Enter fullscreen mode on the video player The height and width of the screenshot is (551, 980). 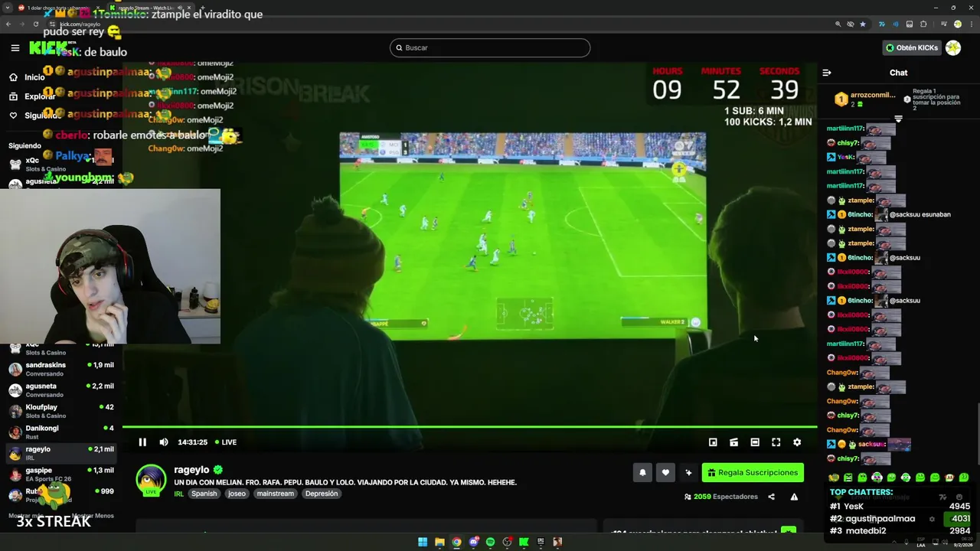point(776,442)
